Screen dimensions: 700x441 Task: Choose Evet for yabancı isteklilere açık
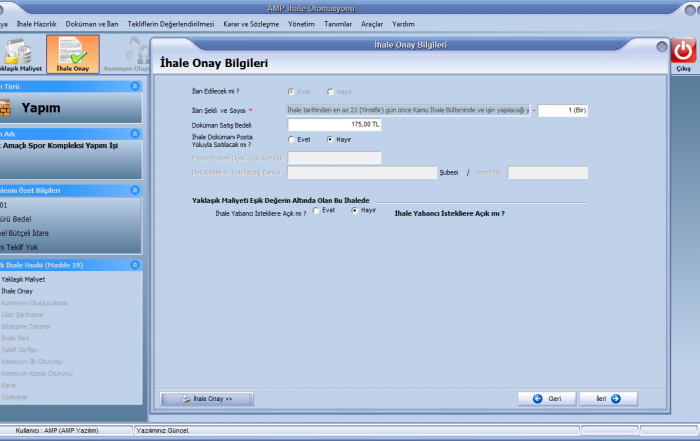(x=316, y=211)
